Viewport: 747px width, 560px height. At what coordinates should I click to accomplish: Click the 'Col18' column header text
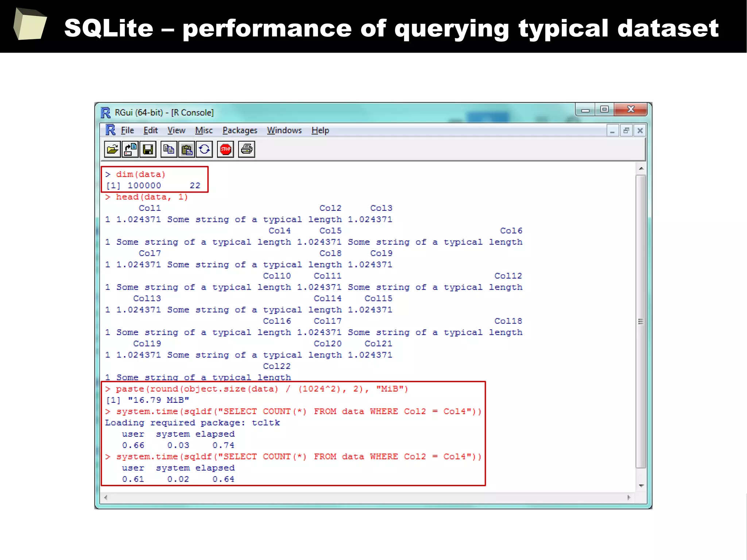coord(508,321)
